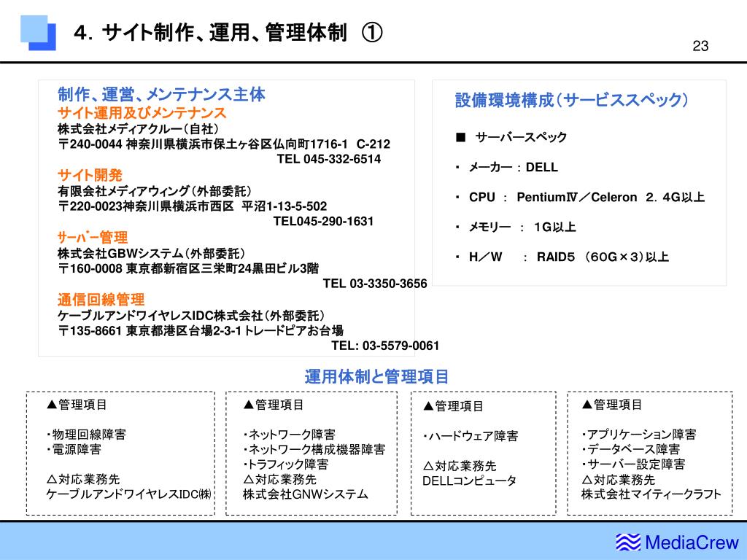Click '株式会社GBWシステム(外部委託)'
The width and height of the screenshot is (747, 560).
(x=151, y=253)
